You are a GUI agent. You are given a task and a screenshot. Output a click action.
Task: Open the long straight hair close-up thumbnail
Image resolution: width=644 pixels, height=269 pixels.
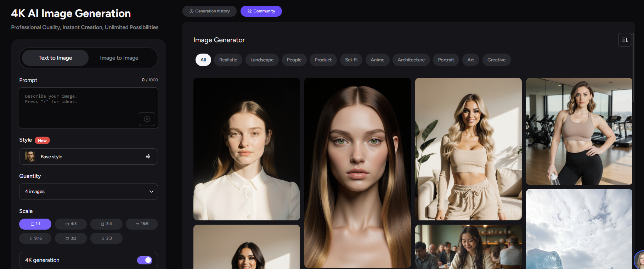pos(357,173)
